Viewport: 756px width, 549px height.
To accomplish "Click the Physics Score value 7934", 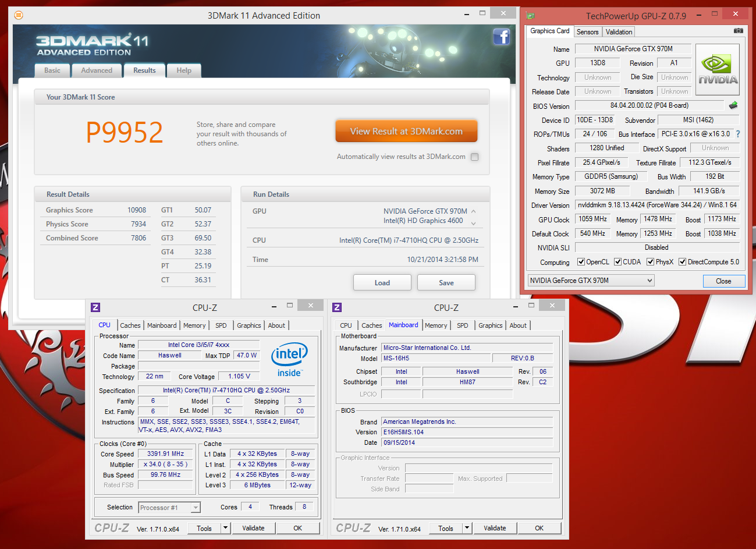I will (x=139, y=224).
